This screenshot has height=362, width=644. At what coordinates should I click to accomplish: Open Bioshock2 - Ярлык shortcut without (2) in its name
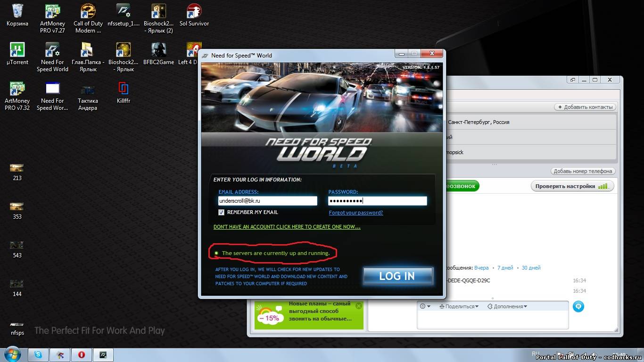tap(124, 57)
